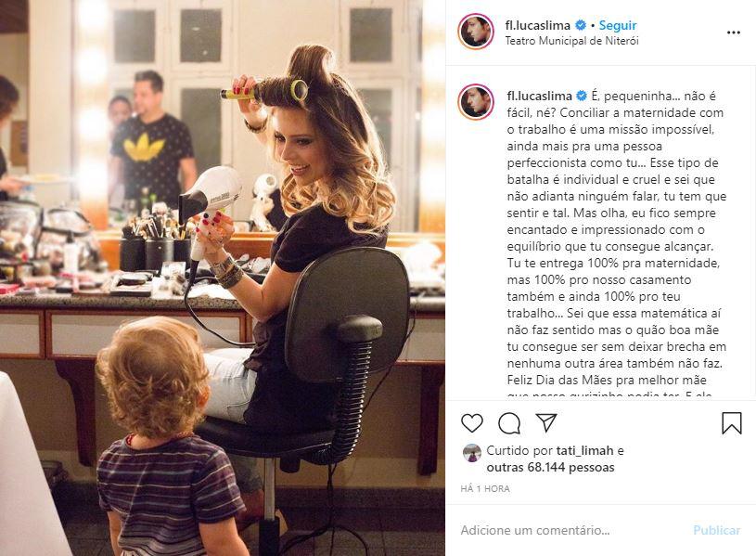
Task: Share the post via paper plane icon
Action: pyautogui.click(x=546, y=422)
